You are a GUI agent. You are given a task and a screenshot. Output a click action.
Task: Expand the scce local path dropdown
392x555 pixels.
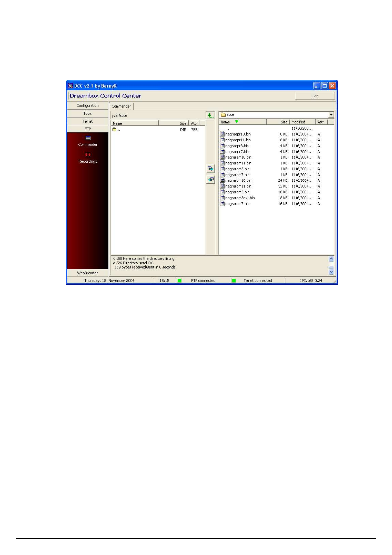coord(331,115)
